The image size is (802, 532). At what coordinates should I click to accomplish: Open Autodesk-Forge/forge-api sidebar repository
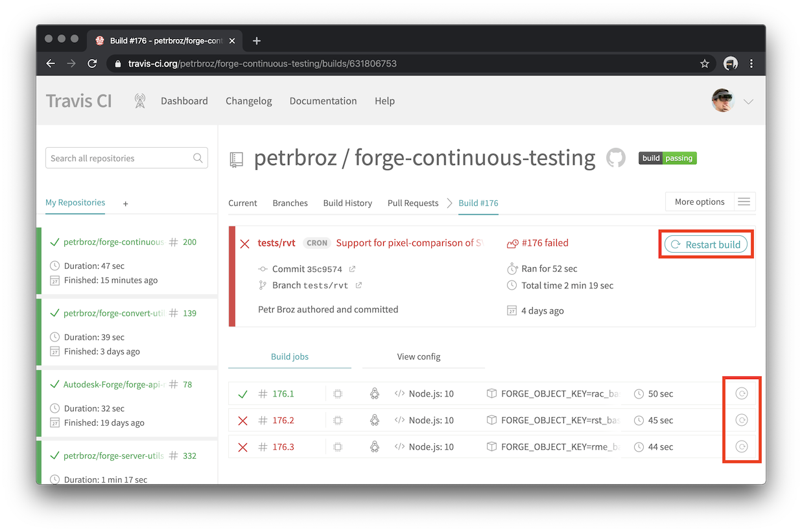click(113, 384)
